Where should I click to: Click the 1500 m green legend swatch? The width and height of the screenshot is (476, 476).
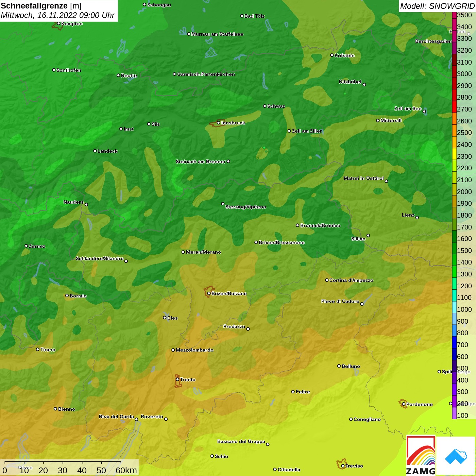point(454,248)
